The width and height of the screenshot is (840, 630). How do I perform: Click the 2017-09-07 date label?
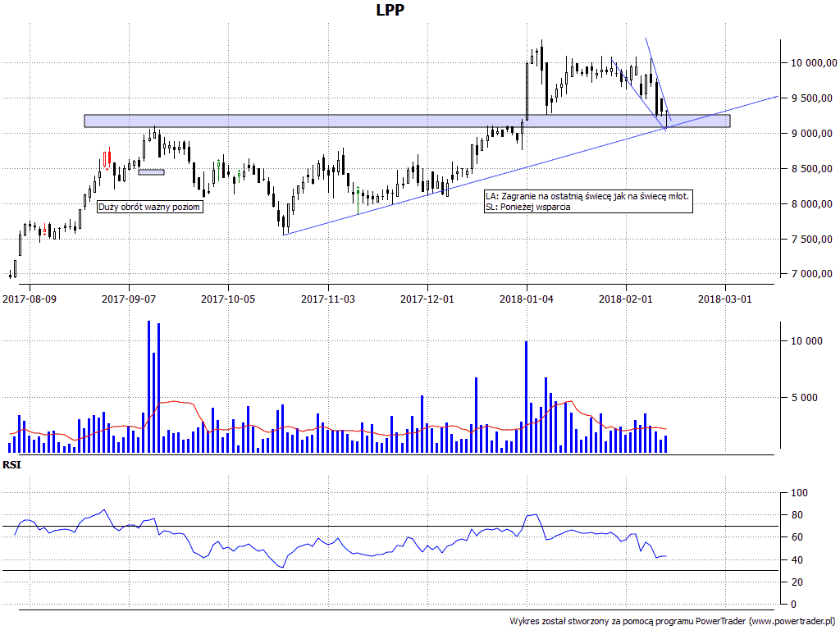(129, 299)
